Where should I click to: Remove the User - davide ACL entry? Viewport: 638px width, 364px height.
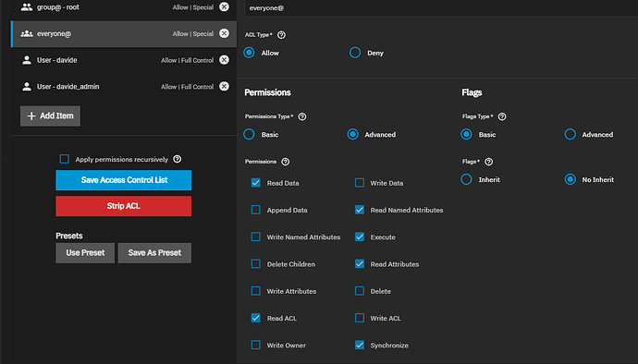[x=224, y=60]
